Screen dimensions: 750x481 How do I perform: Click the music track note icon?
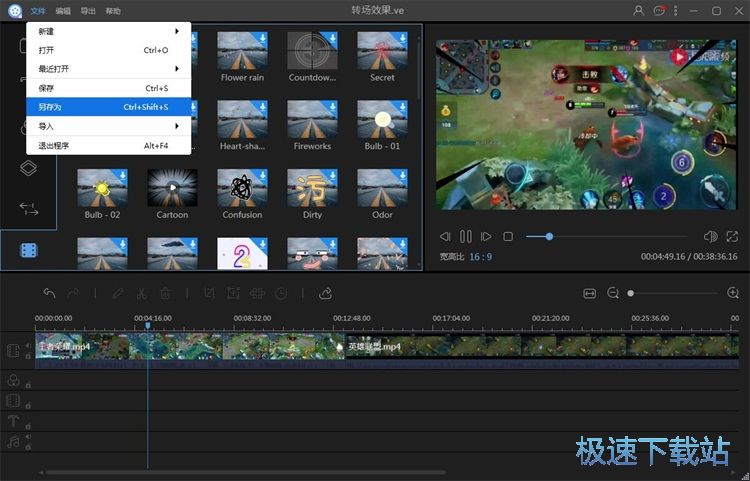click(13, 442)
